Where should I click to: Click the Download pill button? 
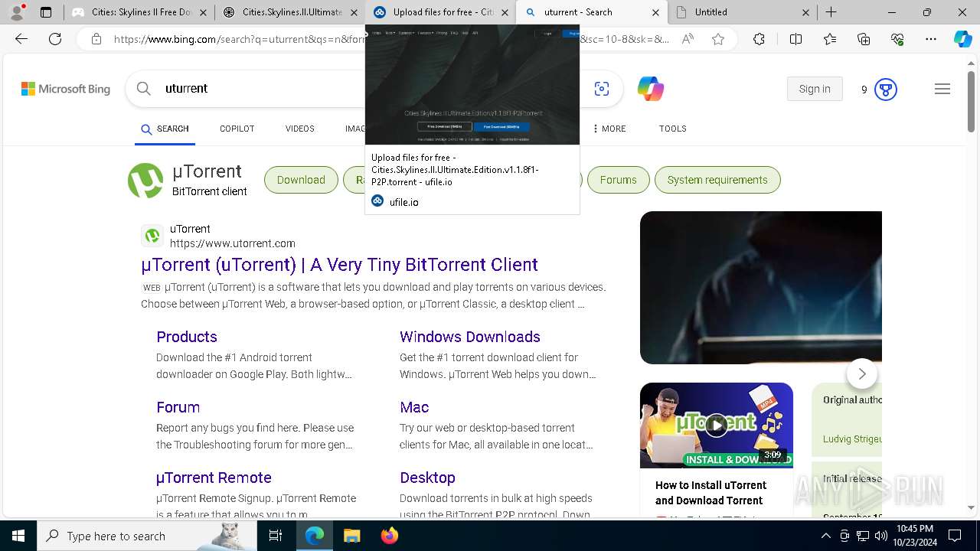tap(301, 180)
